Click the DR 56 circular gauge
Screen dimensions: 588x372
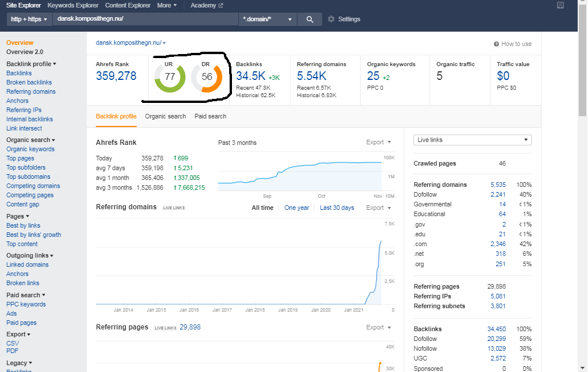207,77
